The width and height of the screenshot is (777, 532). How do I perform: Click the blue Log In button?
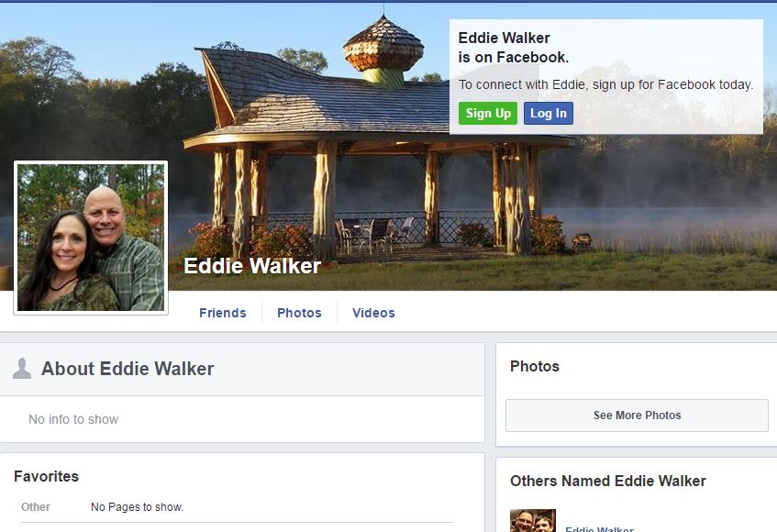pos(548,114)
